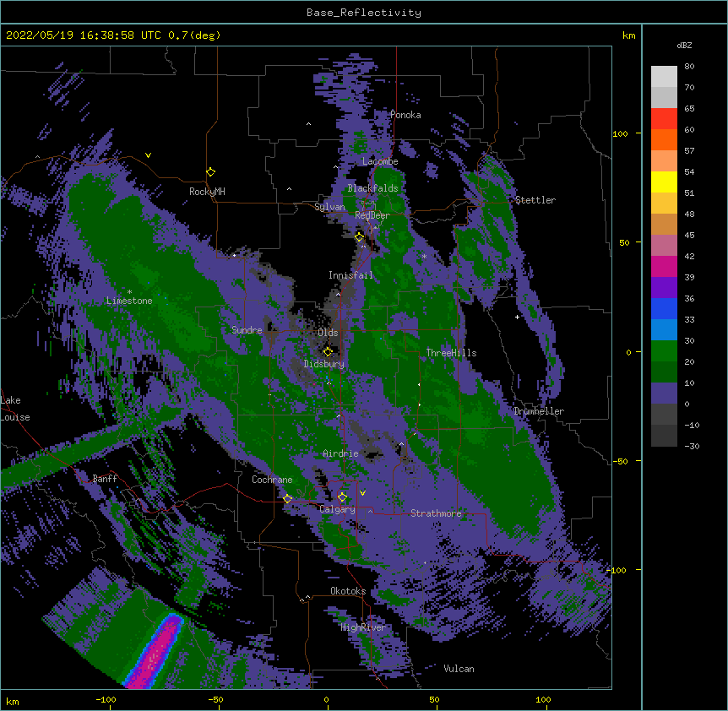Click the yellow V marker northwest of RockyMH
The width and height of the screenshot is (728, 711).
click(x=148, y=155)
